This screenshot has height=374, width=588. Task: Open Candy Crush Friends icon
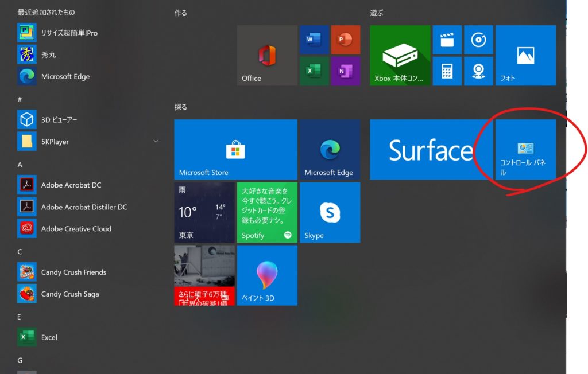click(x=26, y=272)
